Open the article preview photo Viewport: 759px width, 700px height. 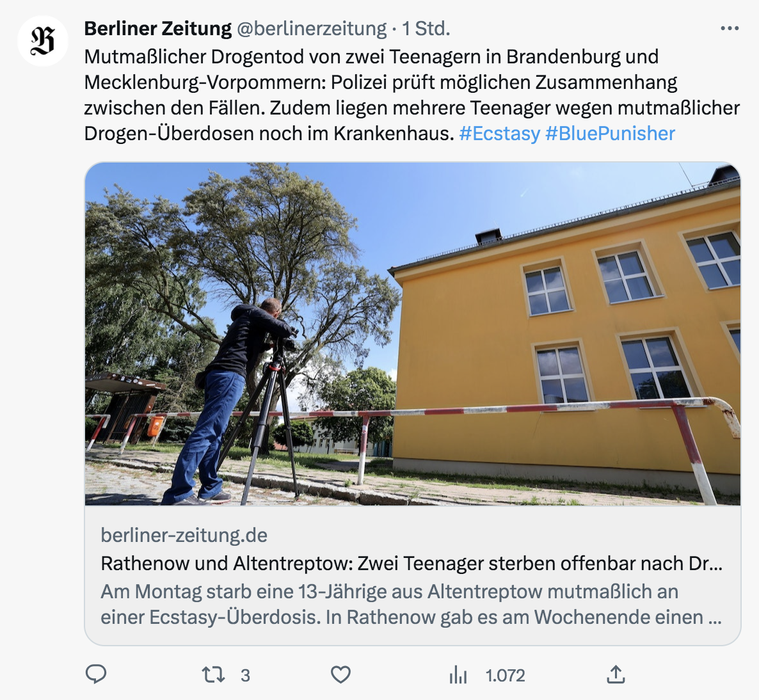[412, 334]
